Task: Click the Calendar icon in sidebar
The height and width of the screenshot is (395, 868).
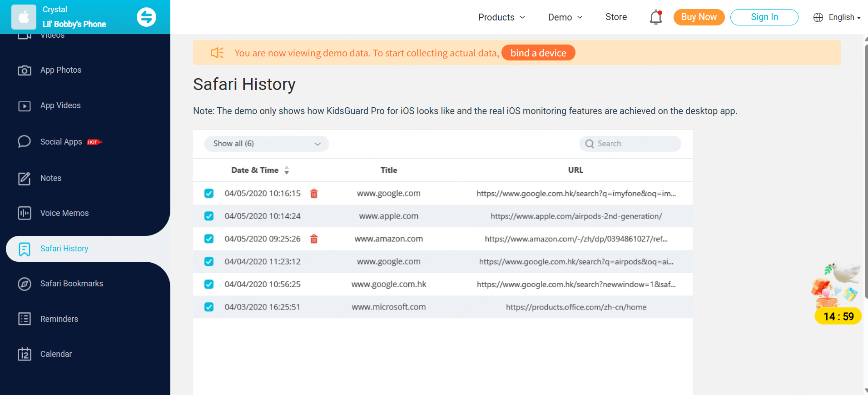Action: [25, 354]
